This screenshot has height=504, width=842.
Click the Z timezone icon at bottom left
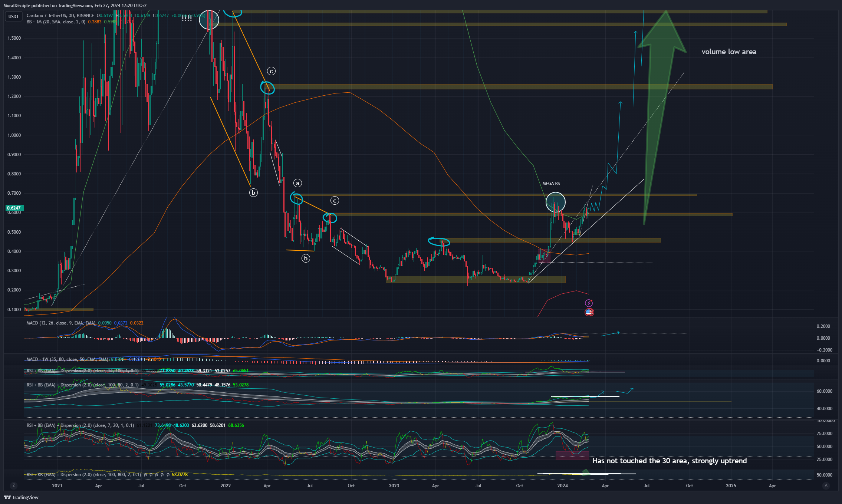(14, 485)
